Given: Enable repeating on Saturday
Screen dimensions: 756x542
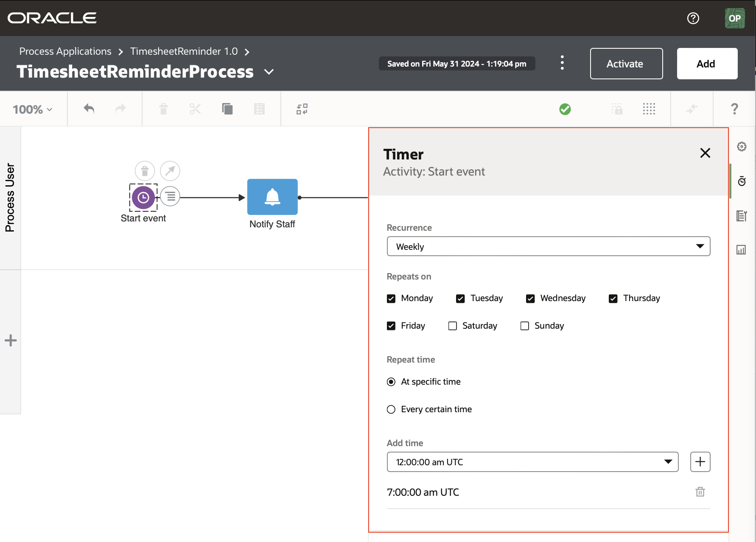Looking at the screenshot, I should 452,326.
